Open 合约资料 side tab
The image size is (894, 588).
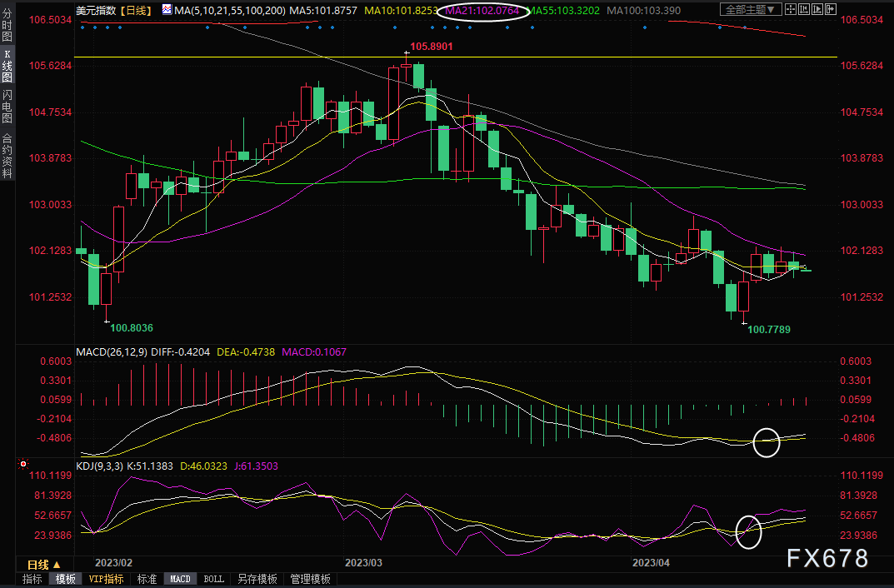[7, 156]
